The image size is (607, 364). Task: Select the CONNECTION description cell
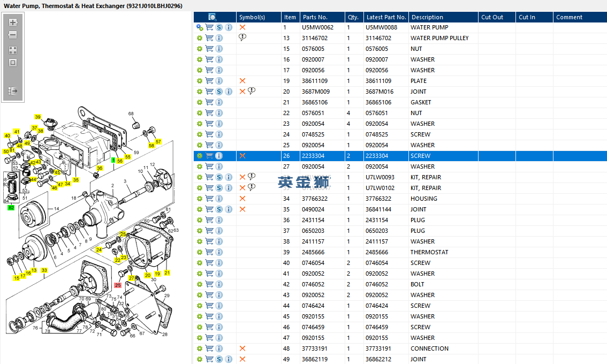(430, 348)
